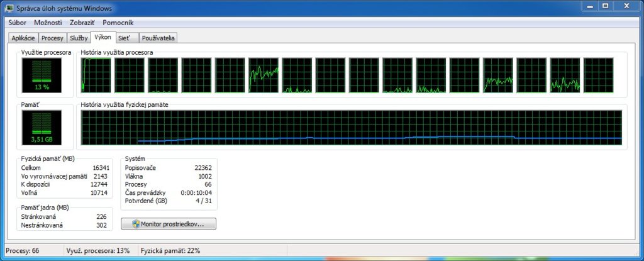
Task: Click status bar text Procesy: 66
Action: coord(24,250)
